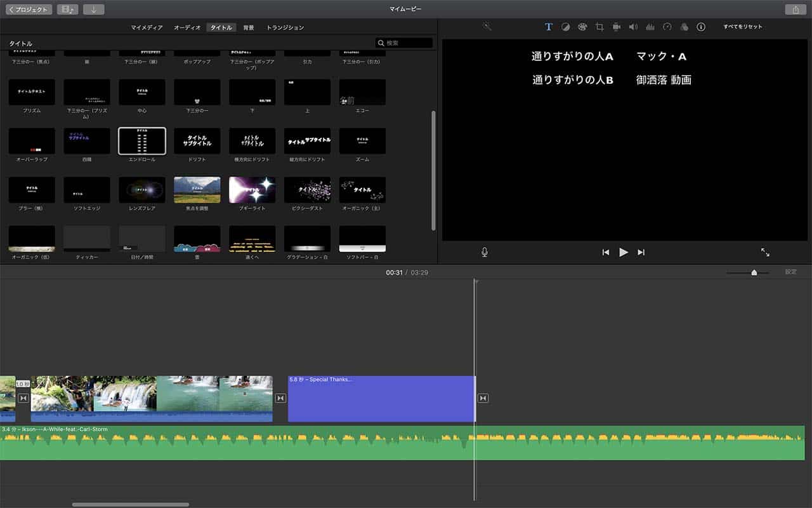Click transition icon after the title clip
The height and width of the screenshot is (508, 812).
pos(483,398)
